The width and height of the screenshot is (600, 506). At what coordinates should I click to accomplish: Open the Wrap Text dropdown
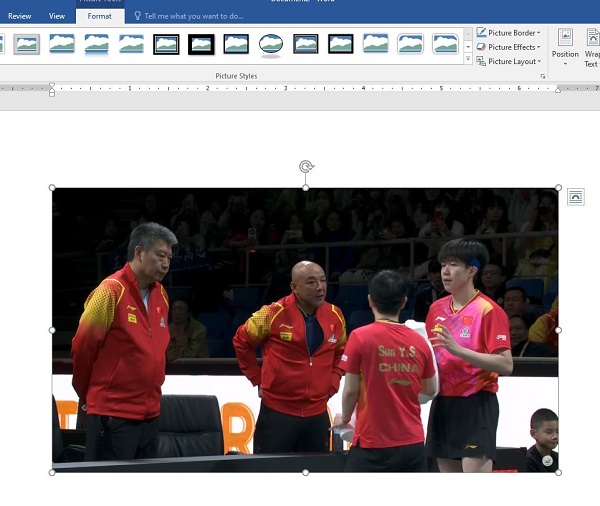[x=592, y=47]
